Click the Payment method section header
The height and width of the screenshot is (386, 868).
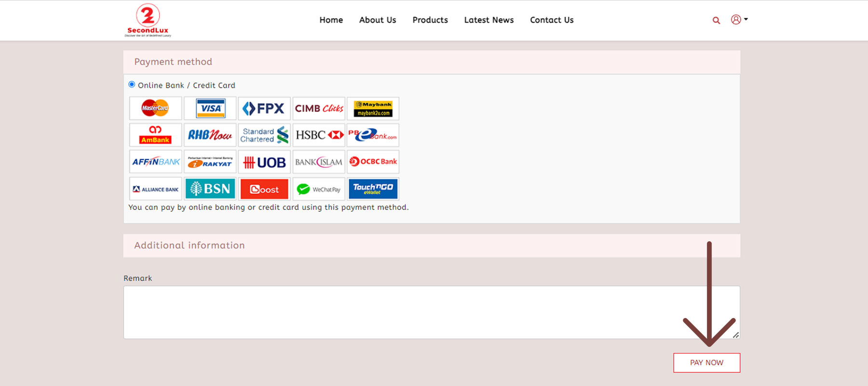[x=432, y=62]
